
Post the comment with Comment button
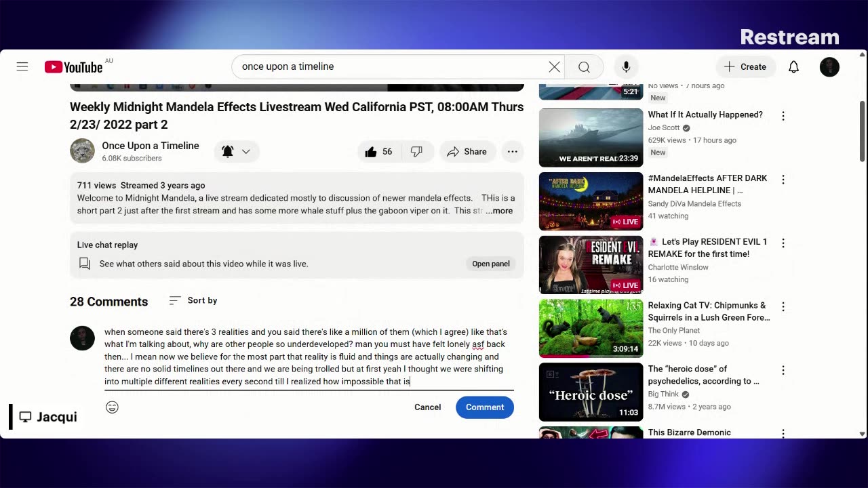(485, 407)
